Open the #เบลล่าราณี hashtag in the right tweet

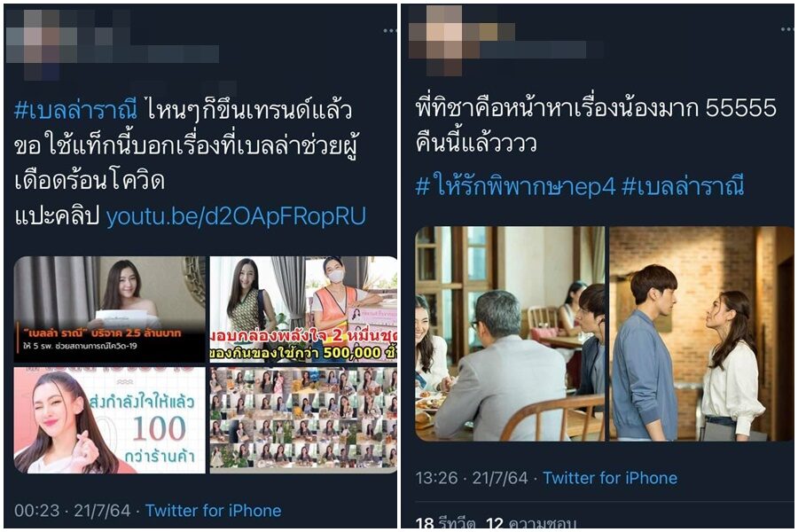point(683,186)
